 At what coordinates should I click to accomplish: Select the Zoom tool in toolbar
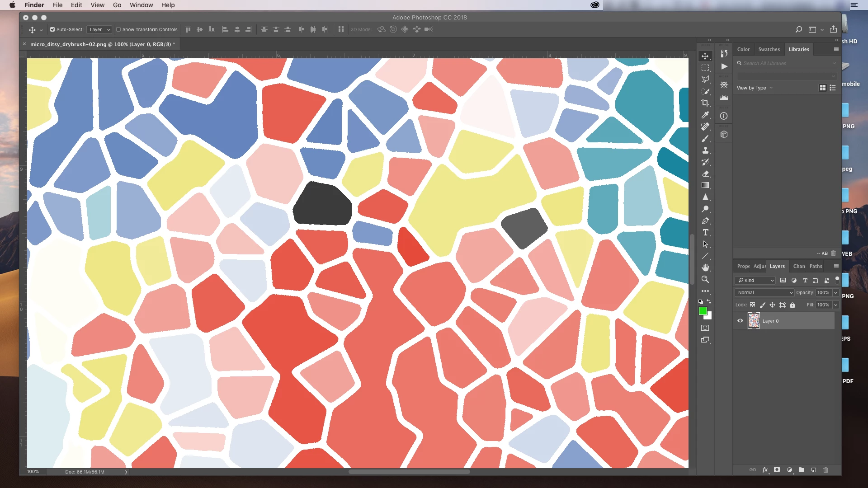pyautogui.click(x=705, y=280)
